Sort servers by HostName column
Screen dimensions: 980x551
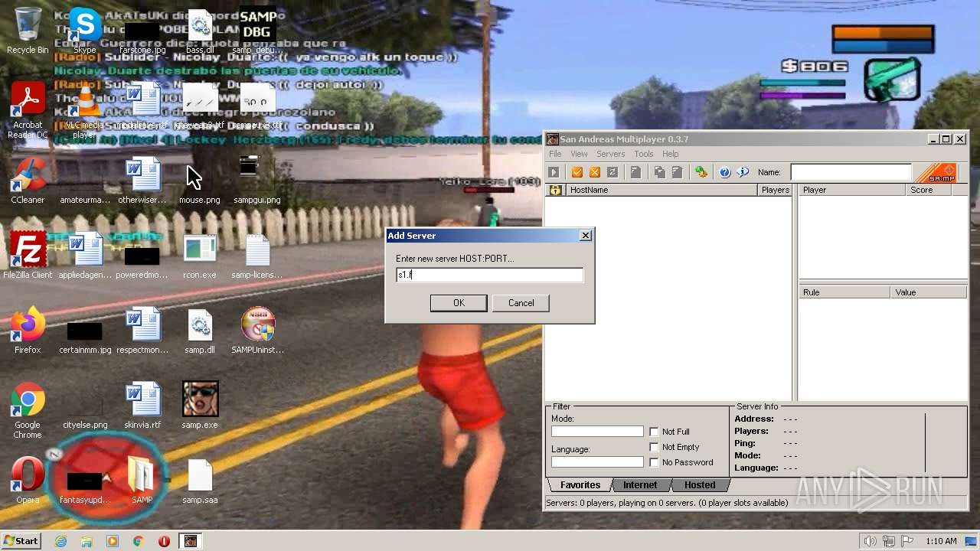click(661, 190)
